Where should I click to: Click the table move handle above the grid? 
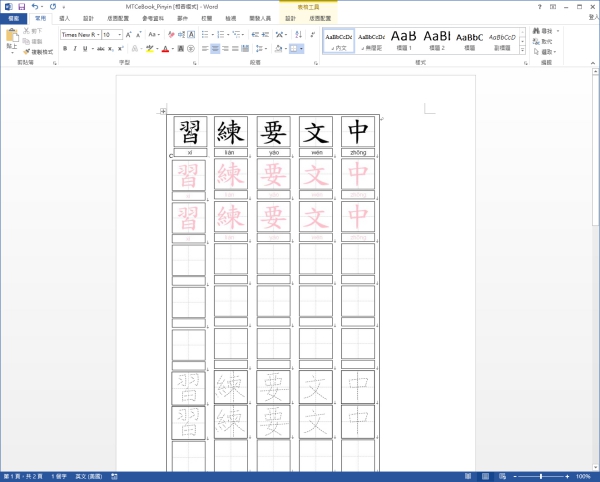163,111
